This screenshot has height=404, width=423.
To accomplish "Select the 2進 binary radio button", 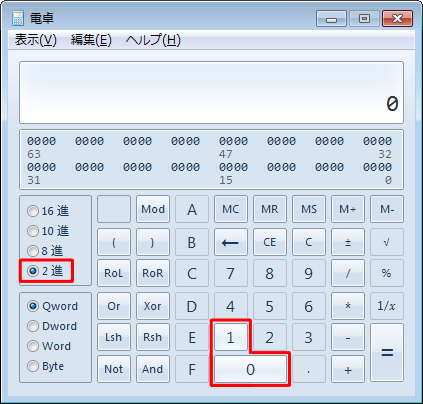I will point(45,271).
